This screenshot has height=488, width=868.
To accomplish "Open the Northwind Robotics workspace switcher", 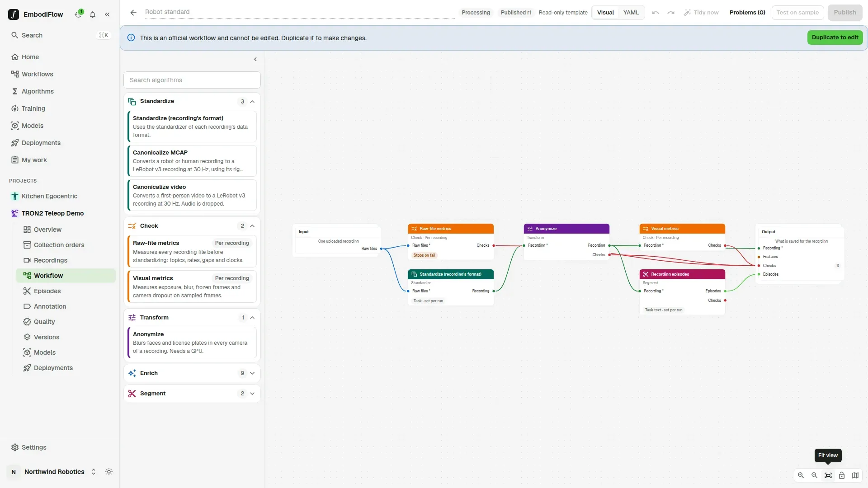I will tap(53, 472).
